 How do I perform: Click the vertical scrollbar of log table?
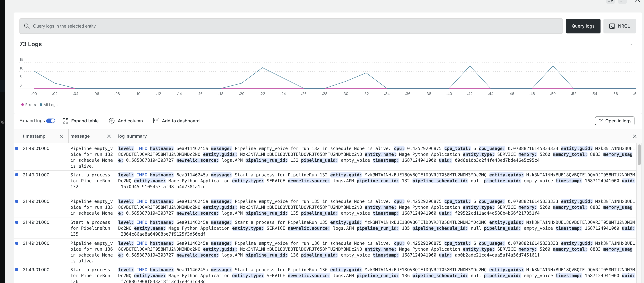[639, 155]
